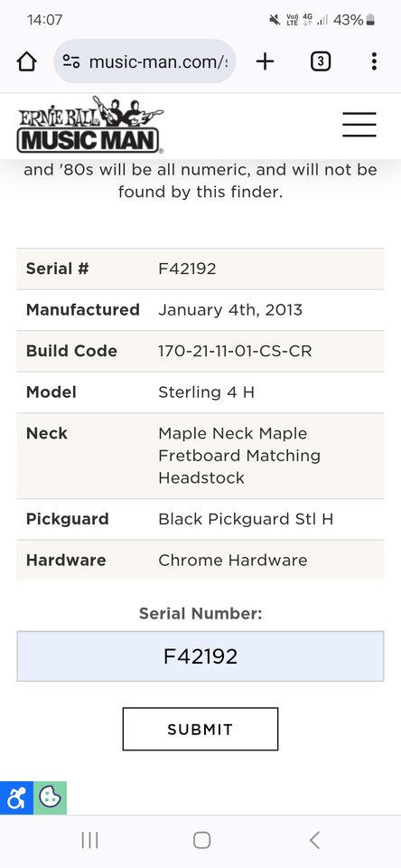This screenshot has height=868, width=401.
Task: Open the browser three-dot overflow menu
Action: [374, 61]
